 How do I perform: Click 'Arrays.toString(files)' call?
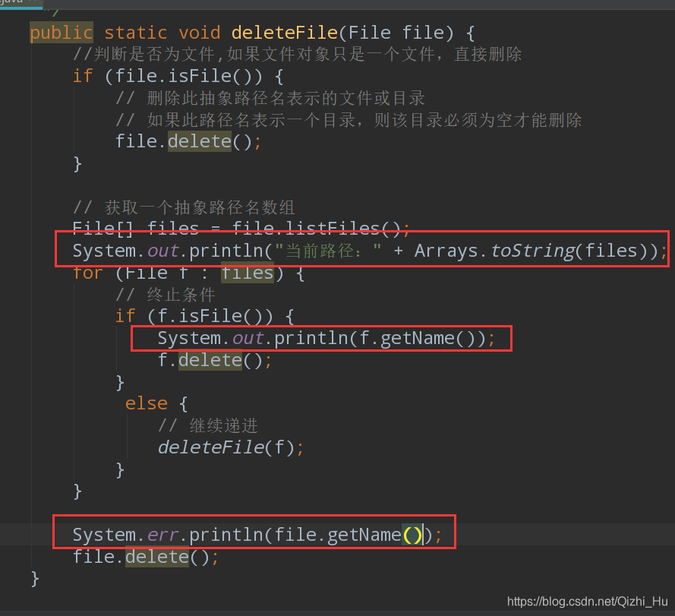tap(531, 251)
